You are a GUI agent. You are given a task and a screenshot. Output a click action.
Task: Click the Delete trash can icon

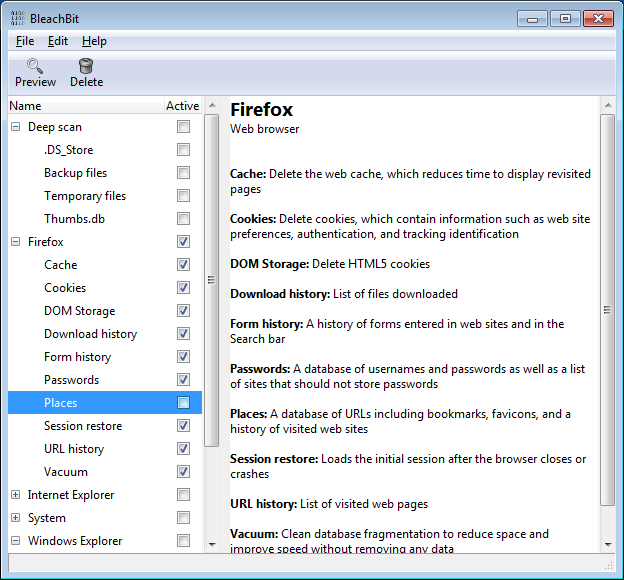[x=86, y=67]
